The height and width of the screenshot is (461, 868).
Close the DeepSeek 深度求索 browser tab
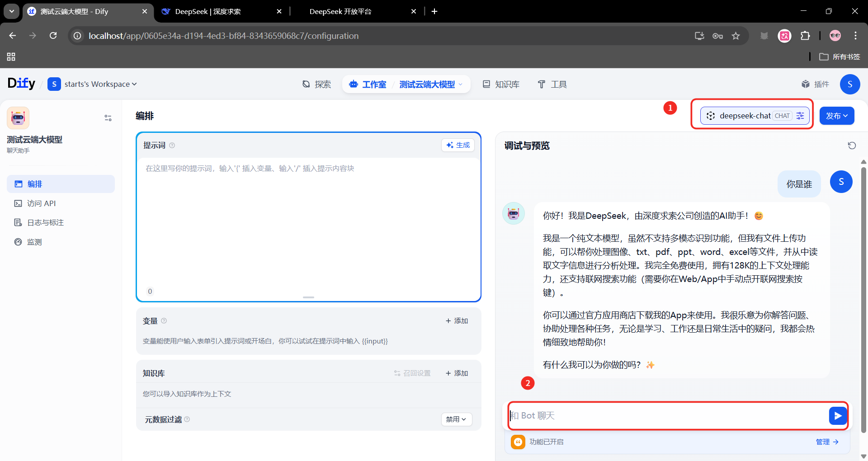coord(279,11)
